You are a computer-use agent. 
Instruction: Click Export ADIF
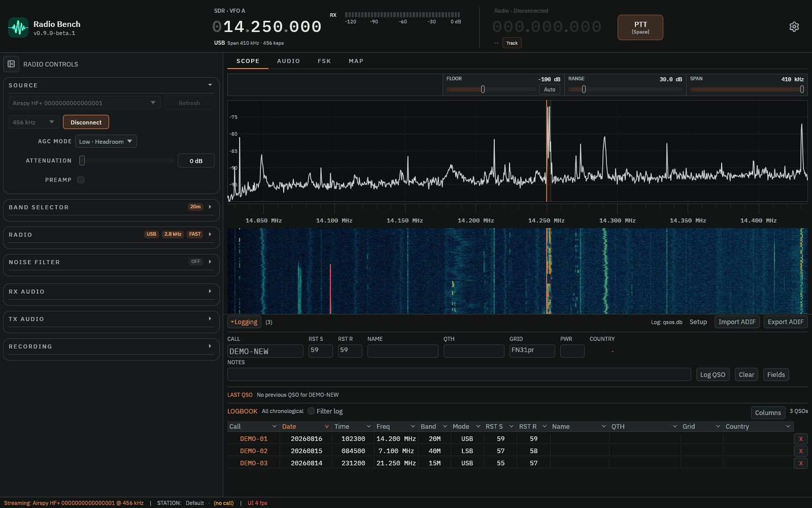point(786,322)
